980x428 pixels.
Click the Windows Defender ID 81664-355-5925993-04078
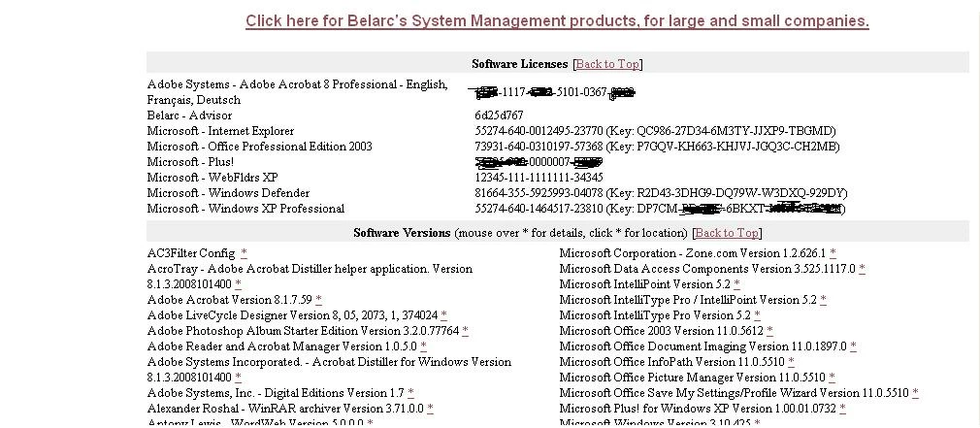[x=539, y=193]
